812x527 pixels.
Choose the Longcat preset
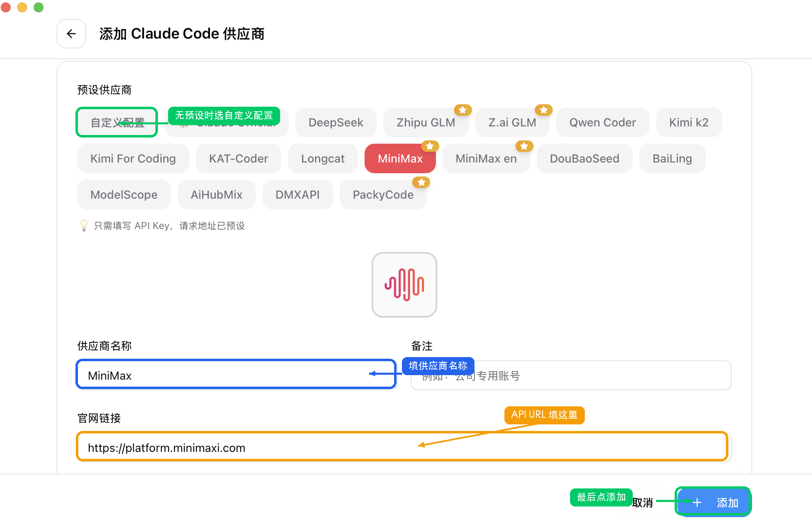(323, 158)
